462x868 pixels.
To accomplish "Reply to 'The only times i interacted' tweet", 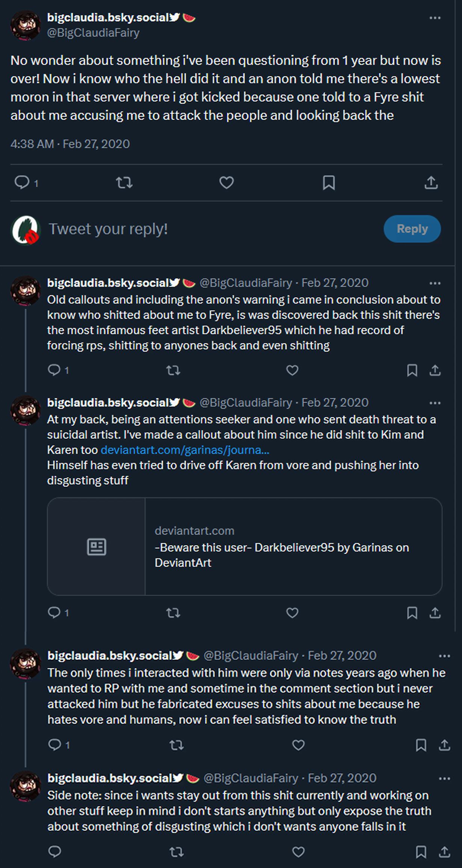I will pyautogui.click(x=55, y=744).
